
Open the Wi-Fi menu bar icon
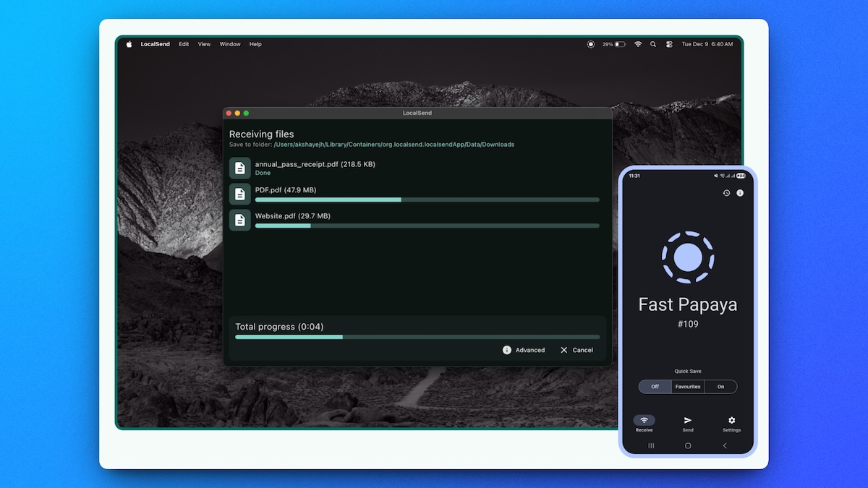click(638, 44)
